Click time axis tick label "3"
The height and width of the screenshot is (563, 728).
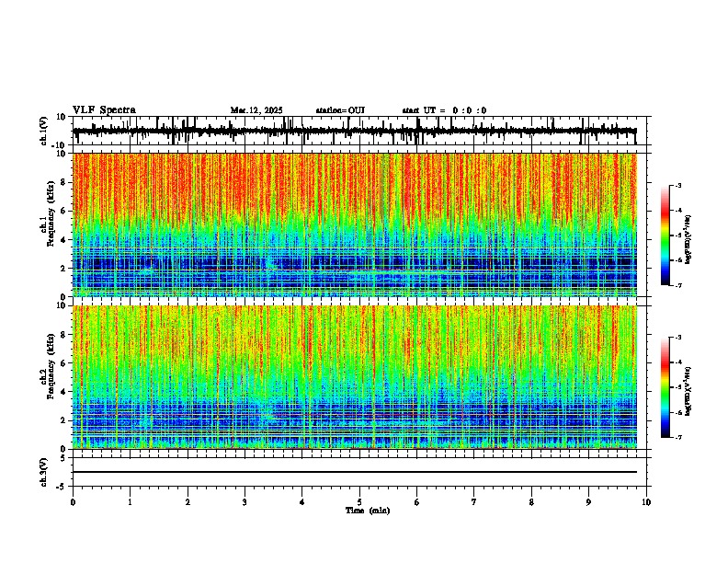pos(245,502)
